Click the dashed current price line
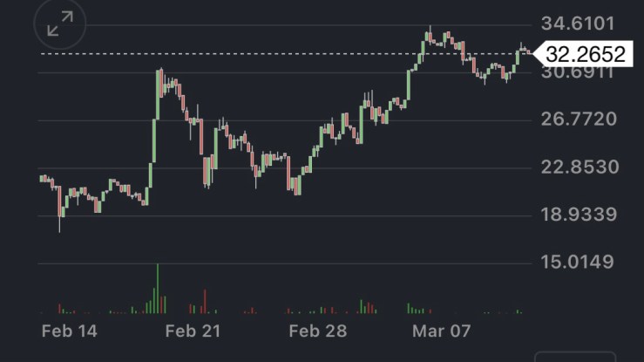Viewport: 644px width, 362px height. point(261,54)
